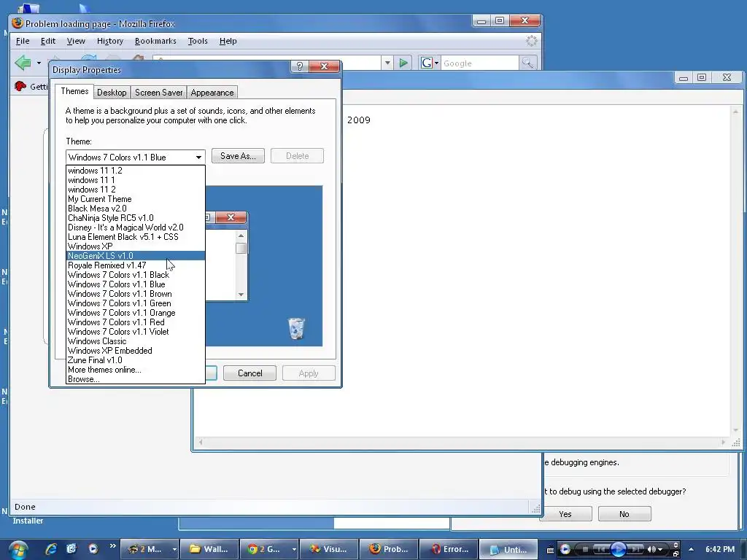Open the Unti... taskbar button
747x560 pixels.
(x=508, y=549)
